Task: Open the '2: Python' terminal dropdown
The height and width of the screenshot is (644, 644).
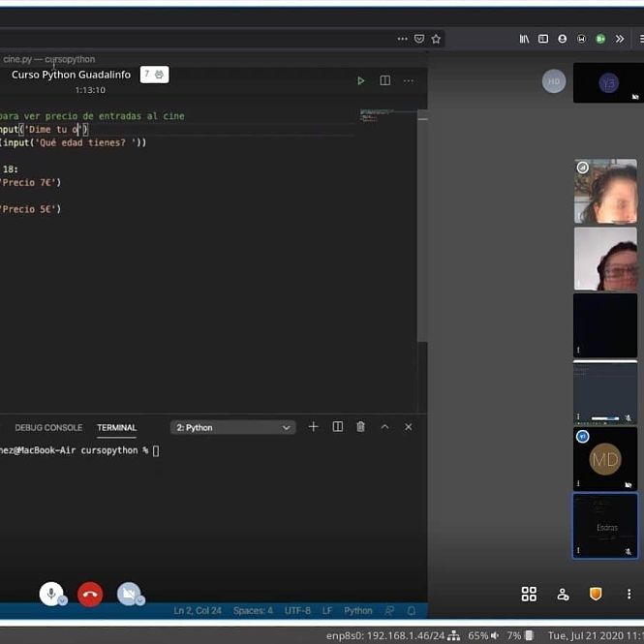Action: (x=233, y=427)
